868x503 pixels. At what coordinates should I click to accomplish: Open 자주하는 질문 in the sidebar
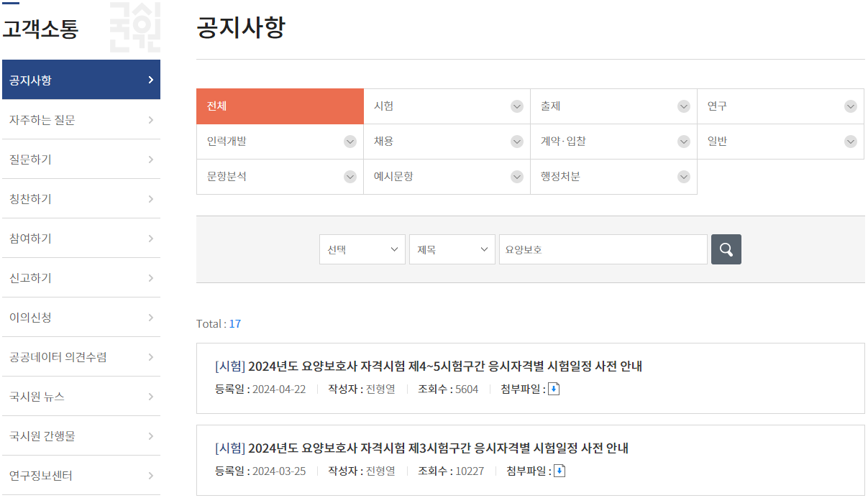tap(81, 119)
